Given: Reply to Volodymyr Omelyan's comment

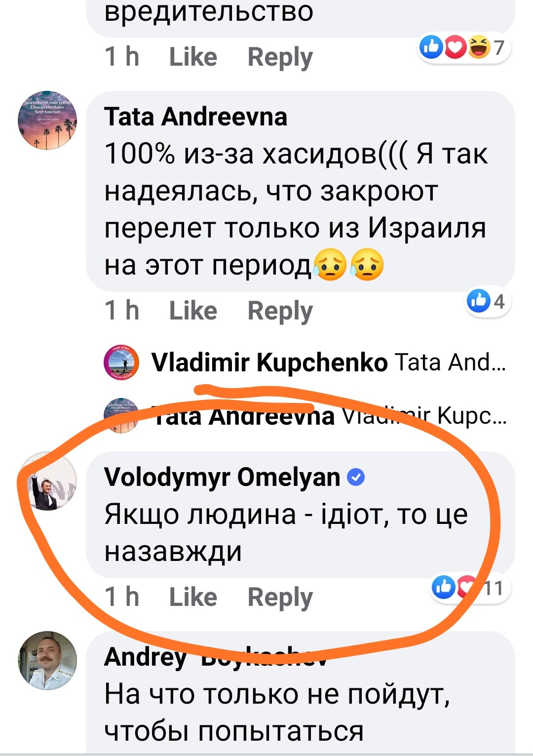Looking at the screenshot, I should (x=280, y=597).
